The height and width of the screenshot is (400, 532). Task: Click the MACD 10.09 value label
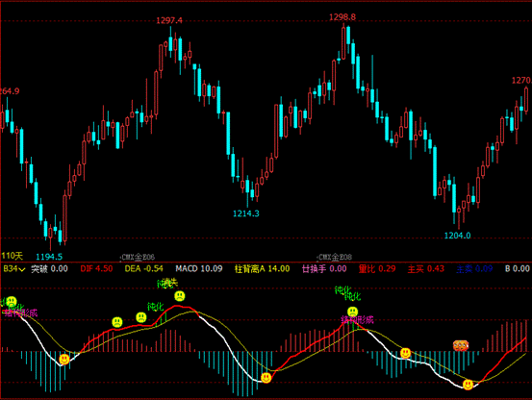pyautogui.click(x=199, y=269)
